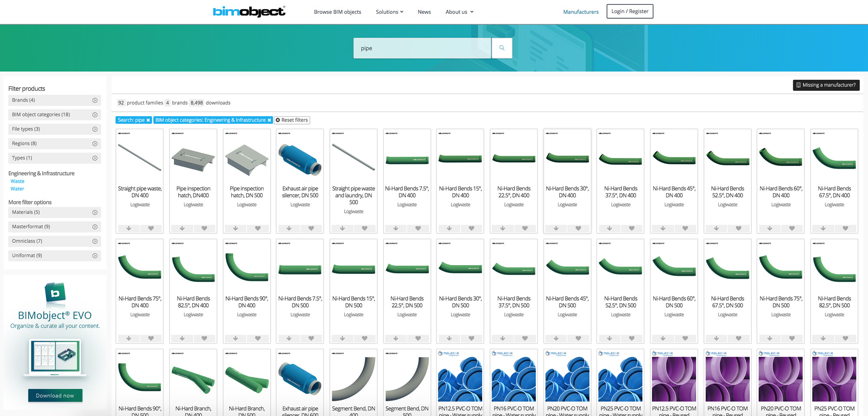Click inside the pipe search field
Image resolution: width=868 pixels, height=416 pixels.
[x=422, y=48]
